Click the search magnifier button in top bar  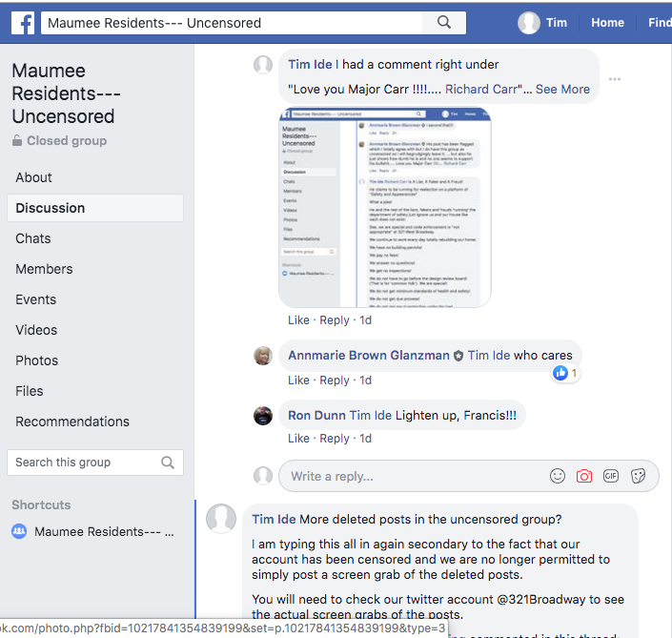pos(444,23)
